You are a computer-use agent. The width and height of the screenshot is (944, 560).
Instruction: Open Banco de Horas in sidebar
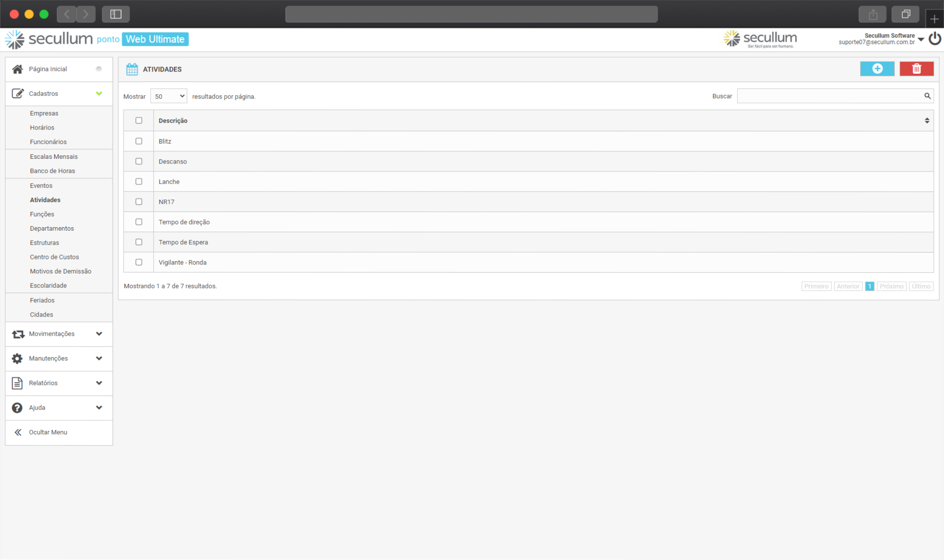52,171
